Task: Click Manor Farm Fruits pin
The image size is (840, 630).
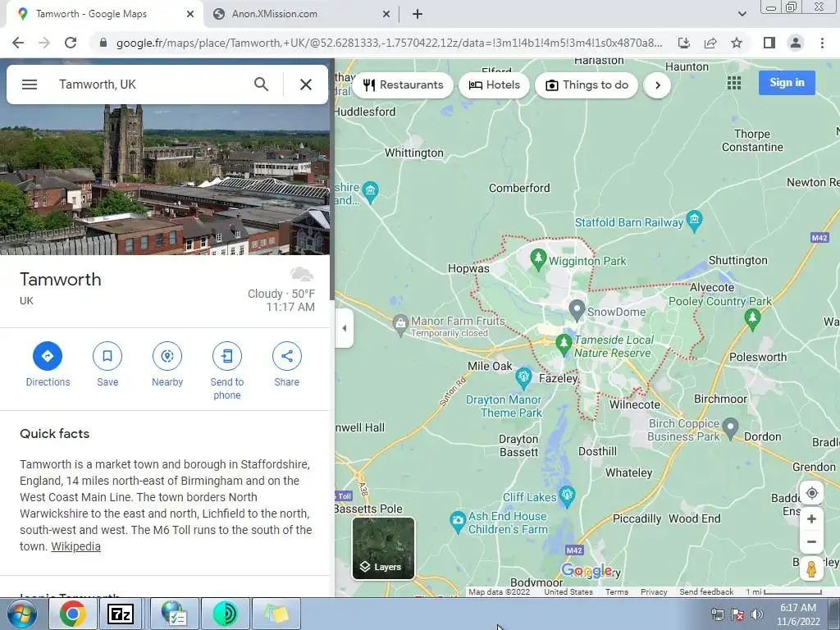Action: [x=400, y=324]
